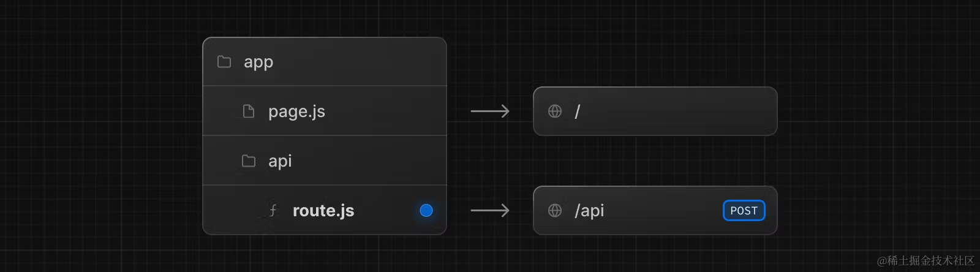The image size is (980, 272).
Task: Click the blue dot on route.js row
Action: coord(426,211)
